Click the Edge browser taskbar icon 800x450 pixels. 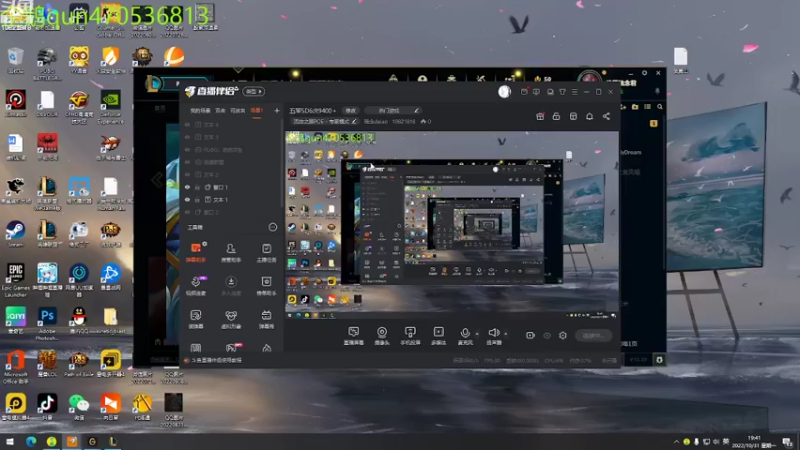tap(31, 441)
